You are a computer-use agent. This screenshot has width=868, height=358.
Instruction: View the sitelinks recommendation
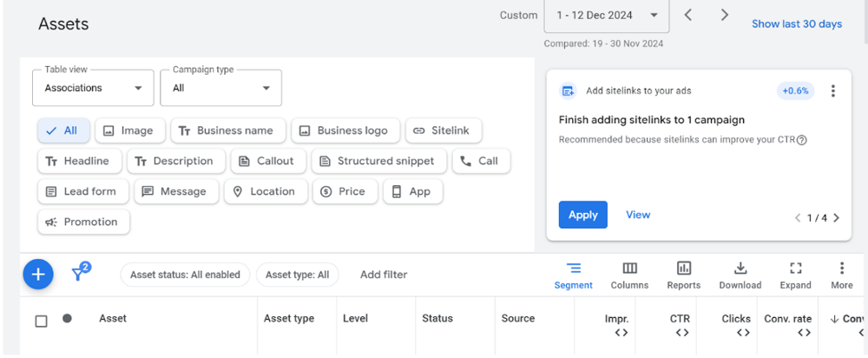[x=638, y=215]
